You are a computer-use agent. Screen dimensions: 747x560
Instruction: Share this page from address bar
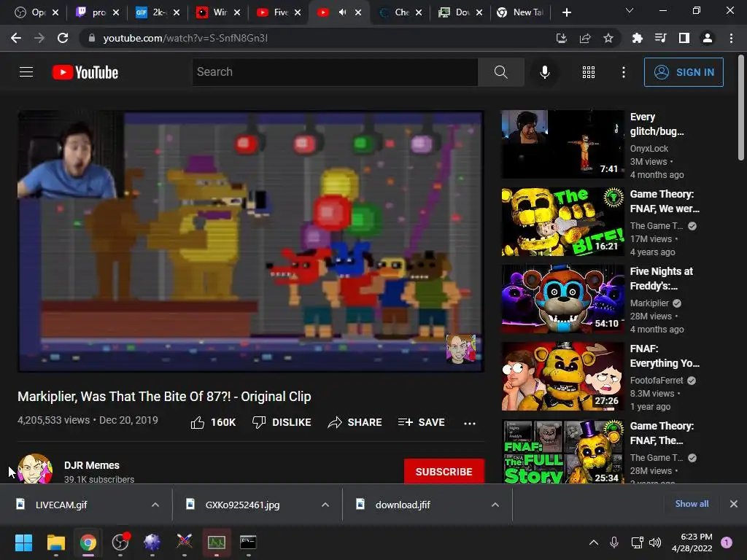click(x=584, y=38)
